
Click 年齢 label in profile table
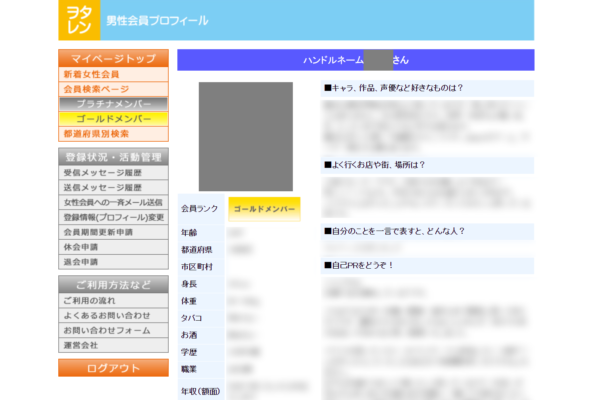point(189,233)
